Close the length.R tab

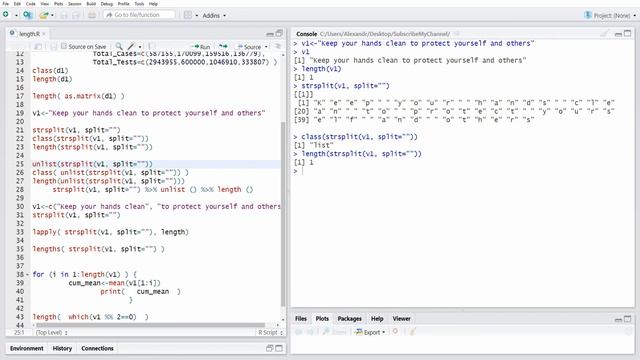[44, 34]
